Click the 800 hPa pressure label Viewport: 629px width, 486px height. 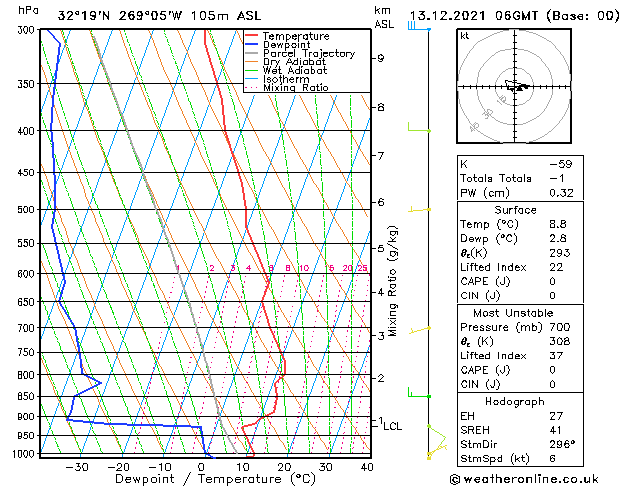28,375
